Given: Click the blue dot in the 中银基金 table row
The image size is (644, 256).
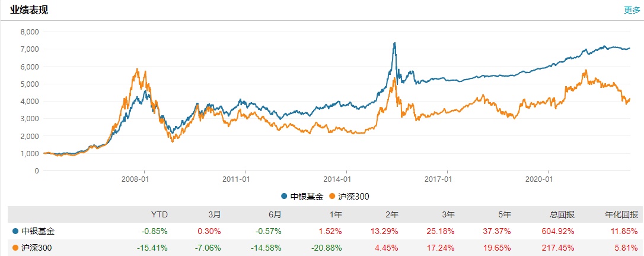Looking at the screenshot, I should point(15,231).
